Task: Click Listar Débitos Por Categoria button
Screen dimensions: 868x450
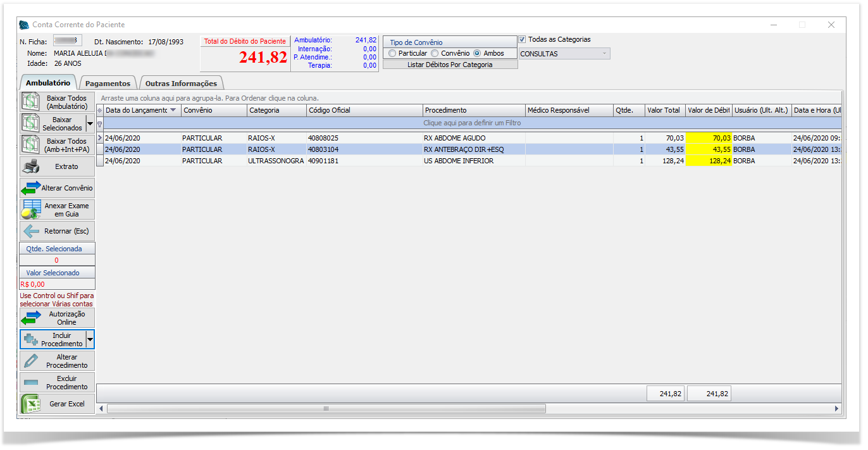Action: 450,65
